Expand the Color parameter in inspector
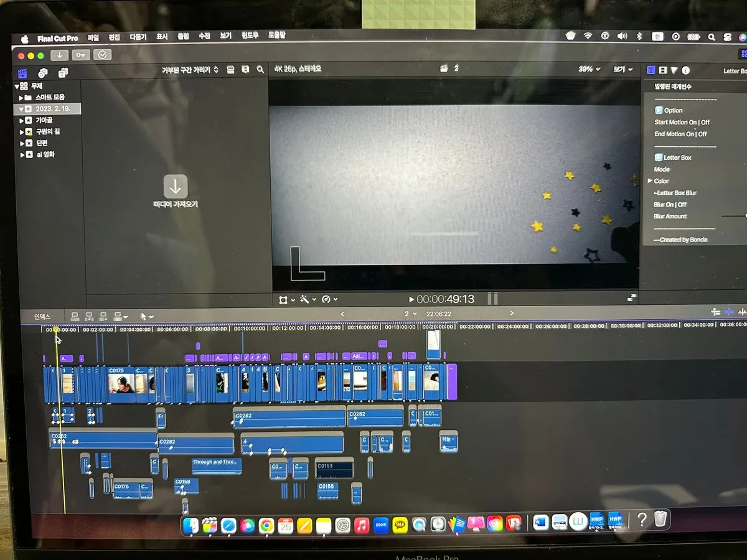This screenshot has height=560, width=747. [650, 181]
